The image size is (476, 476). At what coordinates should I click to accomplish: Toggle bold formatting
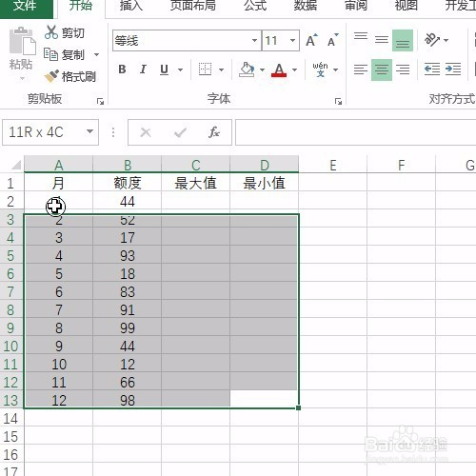click(x=122, y=69)
